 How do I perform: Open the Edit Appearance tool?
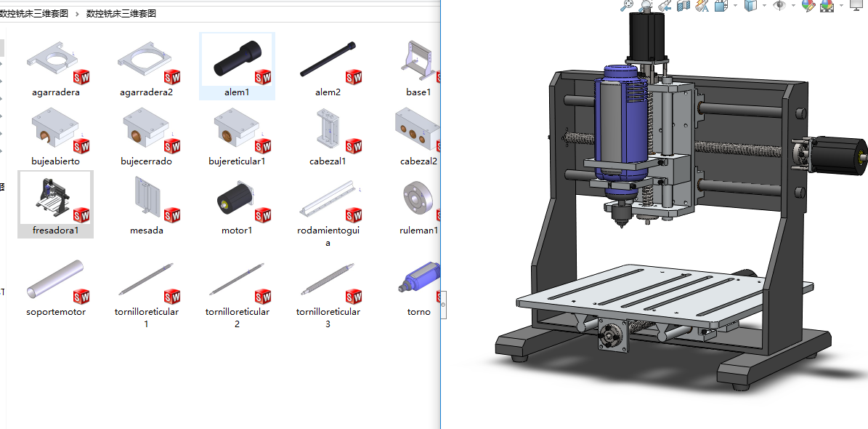(x=808, y=6)
